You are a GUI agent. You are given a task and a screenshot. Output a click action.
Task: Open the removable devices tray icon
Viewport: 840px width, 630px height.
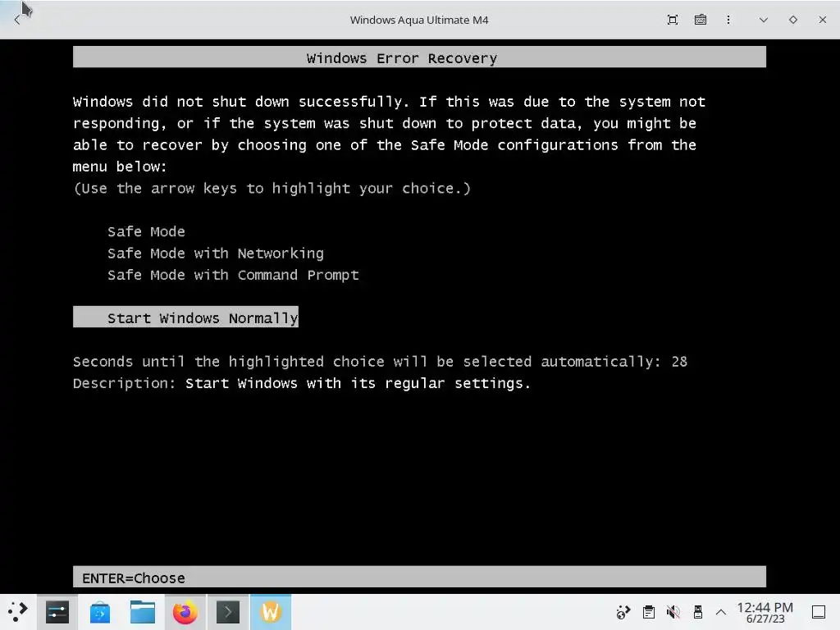point(697,612)
